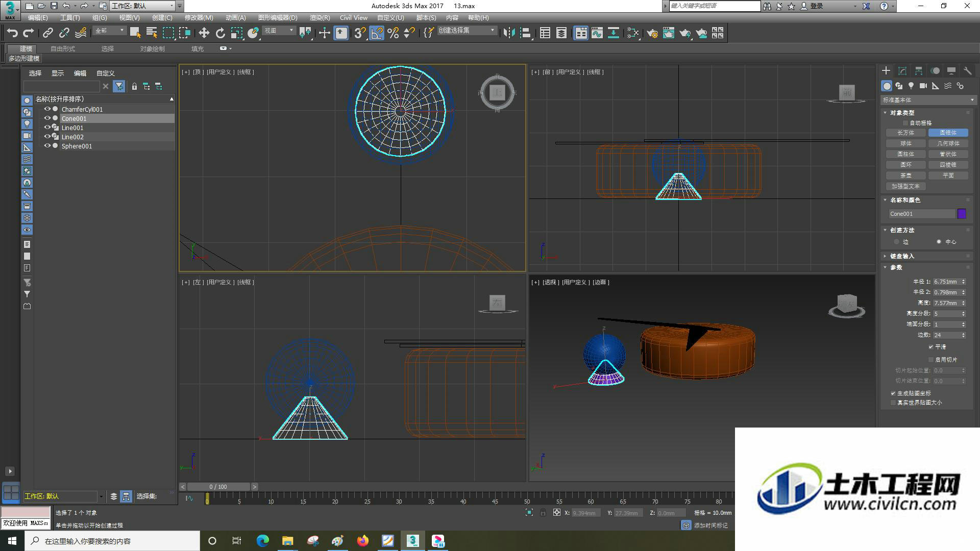The width and height of the screenshot is (980, 551).
Task: Click the time slider showing 0 / 100
Action: pyautogui.click(x=218, y=487)
